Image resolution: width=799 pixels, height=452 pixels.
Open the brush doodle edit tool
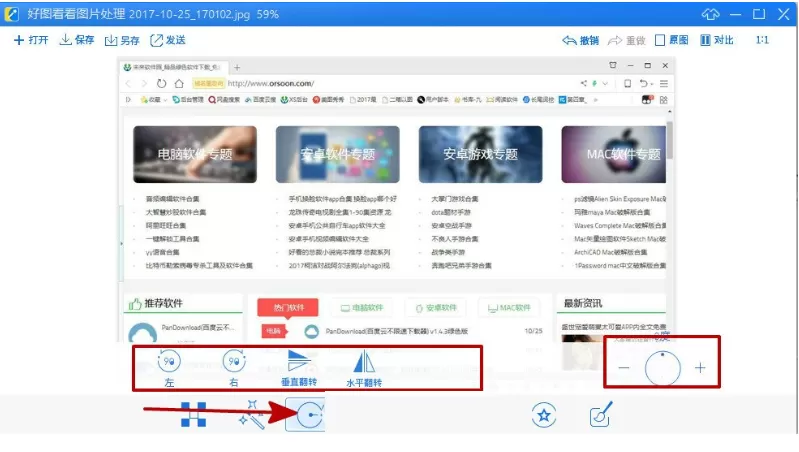click(601, 414)
